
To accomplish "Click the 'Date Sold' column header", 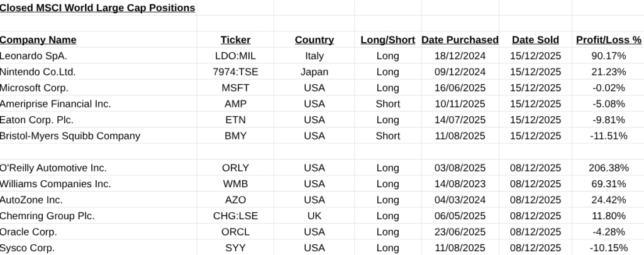I will [535, 40].
